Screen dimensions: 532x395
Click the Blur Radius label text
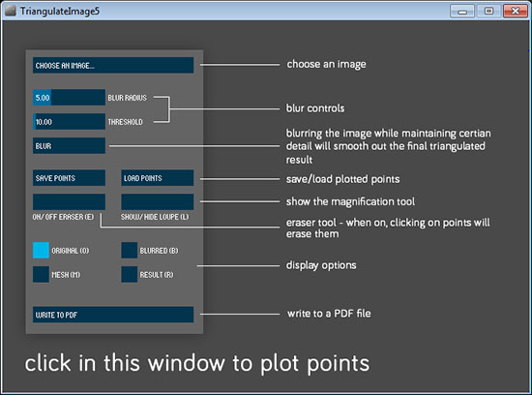point(128,98)
